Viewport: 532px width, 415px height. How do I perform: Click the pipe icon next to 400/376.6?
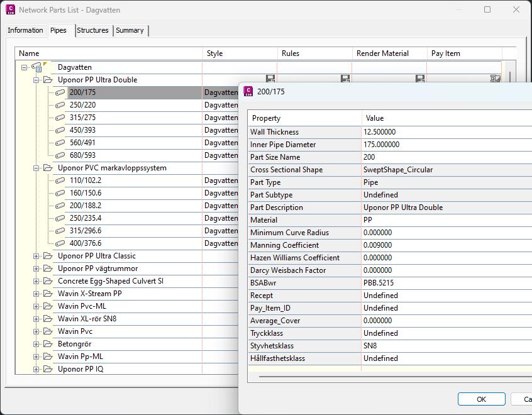coord(60,243)
